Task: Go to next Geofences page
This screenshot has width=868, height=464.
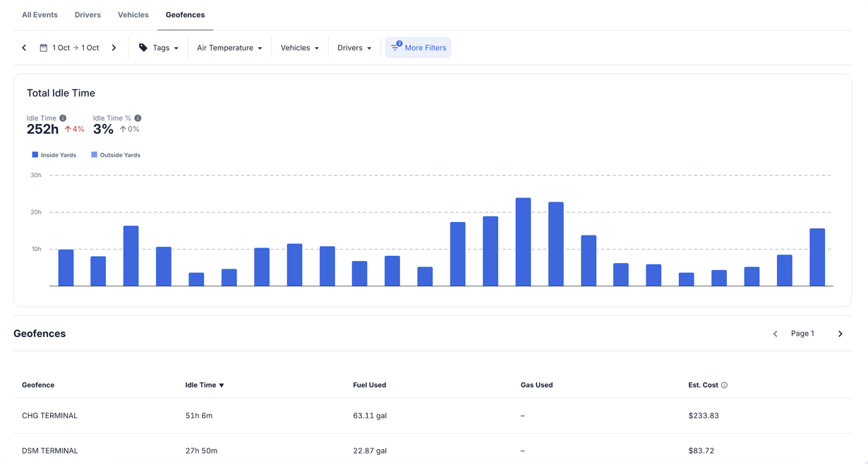Action: tap(840, 334)
